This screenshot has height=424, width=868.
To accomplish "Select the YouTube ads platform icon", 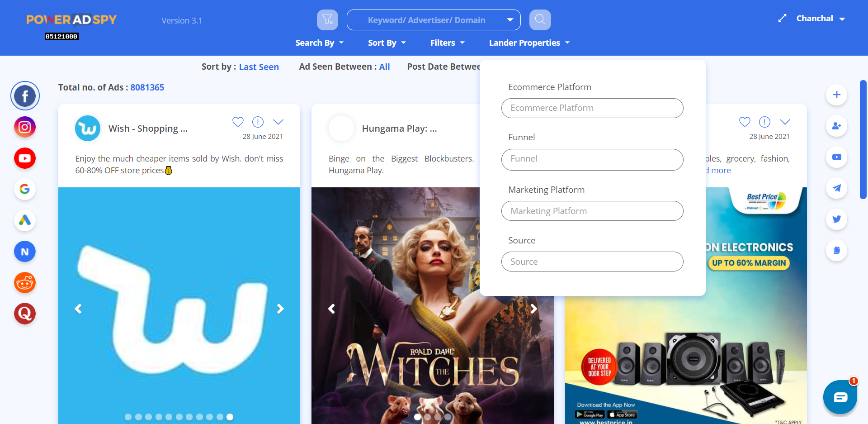I will pyautogui.click(x=25, y=158).
